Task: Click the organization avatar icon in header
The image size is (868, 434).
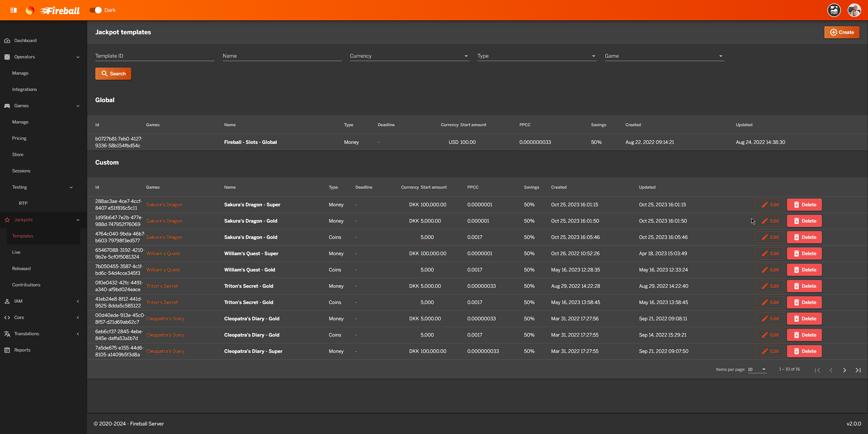Action: click(834, 10)
